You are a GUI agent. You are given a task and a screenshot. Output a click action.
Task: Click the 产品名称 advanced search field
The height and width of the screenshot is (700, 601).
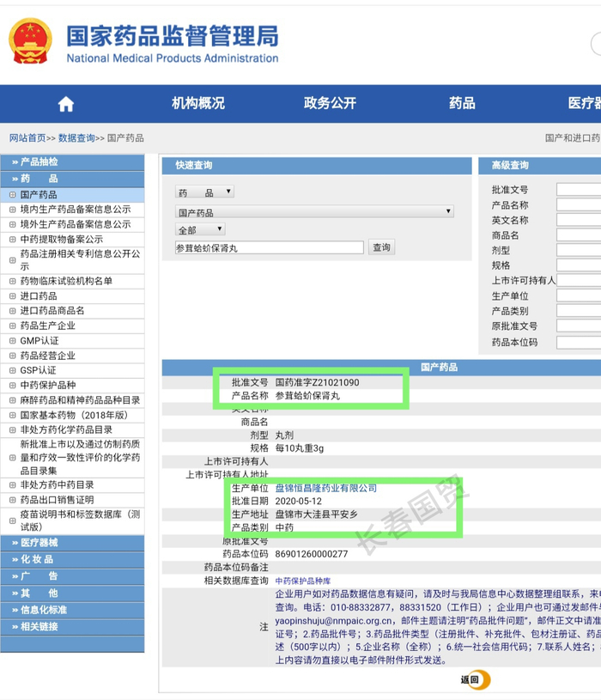click(579, 204)
